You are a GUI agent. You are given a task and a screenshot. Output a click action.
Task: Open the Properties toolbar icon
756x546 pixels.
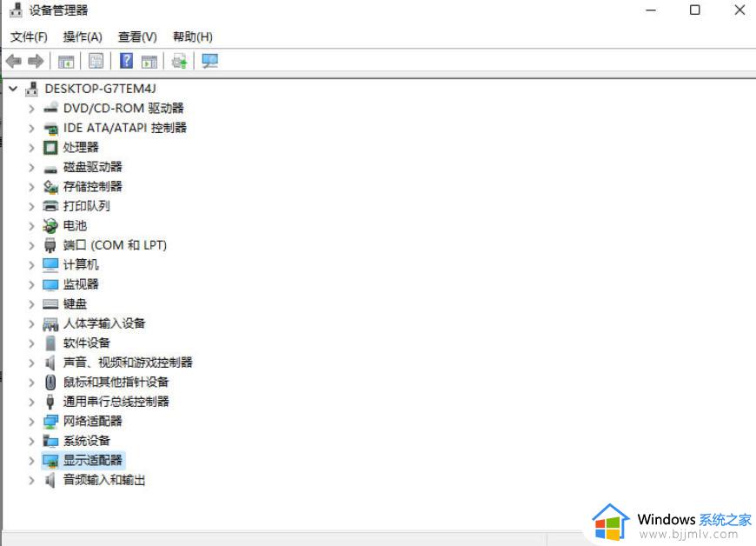tap(96, 61)
